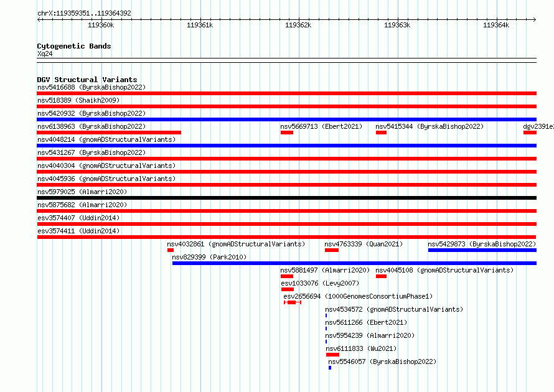Viewport: 554px width, 392px height.
Task: Open variant nsv5669713 (Ebert2021) label
Action: pyautogui.click(x=321, y=126)
